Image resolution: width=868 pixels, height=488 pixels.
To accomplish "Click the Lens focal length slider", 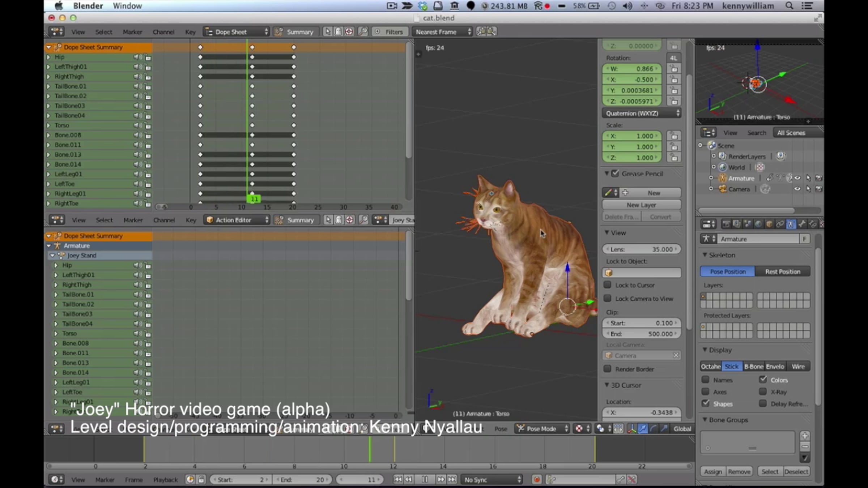I will point(641,249).
